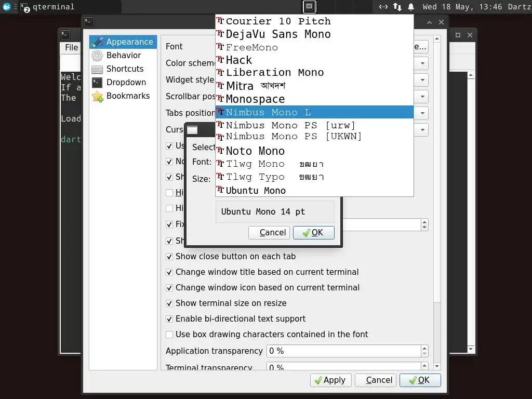Choose Ubuntu Mono font
The image size is (532, 399).
(314, 190)
